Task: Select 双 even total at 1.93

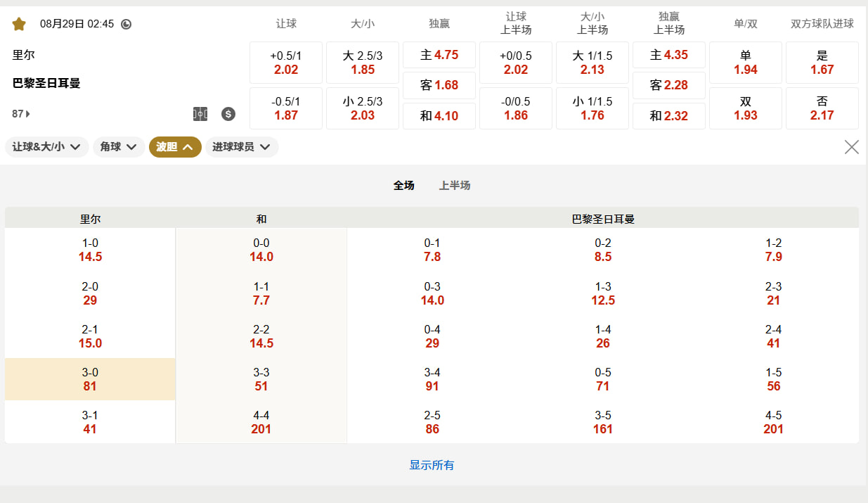Action: click(x=746, y=108)
